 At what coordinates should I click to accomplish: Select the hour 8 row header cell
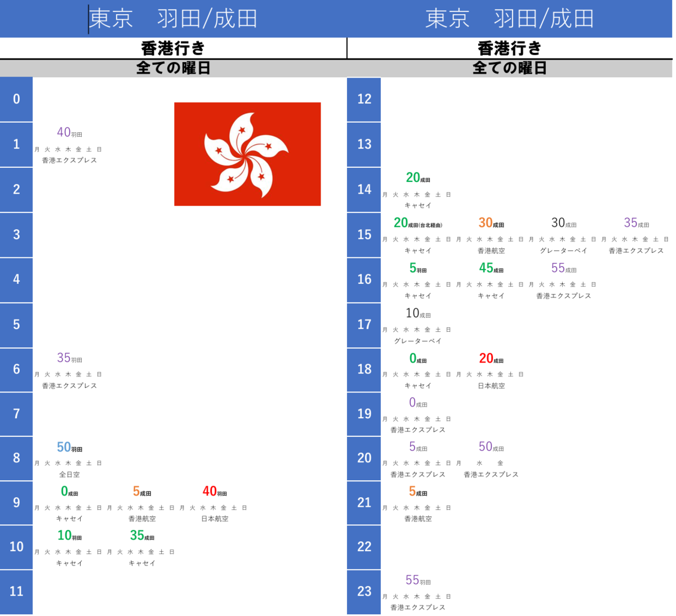16,458
